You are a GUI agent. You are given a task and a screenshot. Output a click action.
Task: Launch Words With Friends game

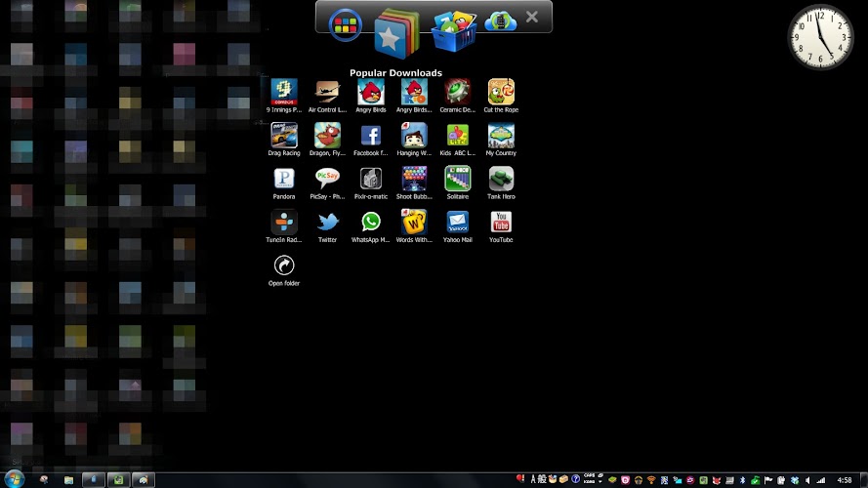[x=414, y=225]
